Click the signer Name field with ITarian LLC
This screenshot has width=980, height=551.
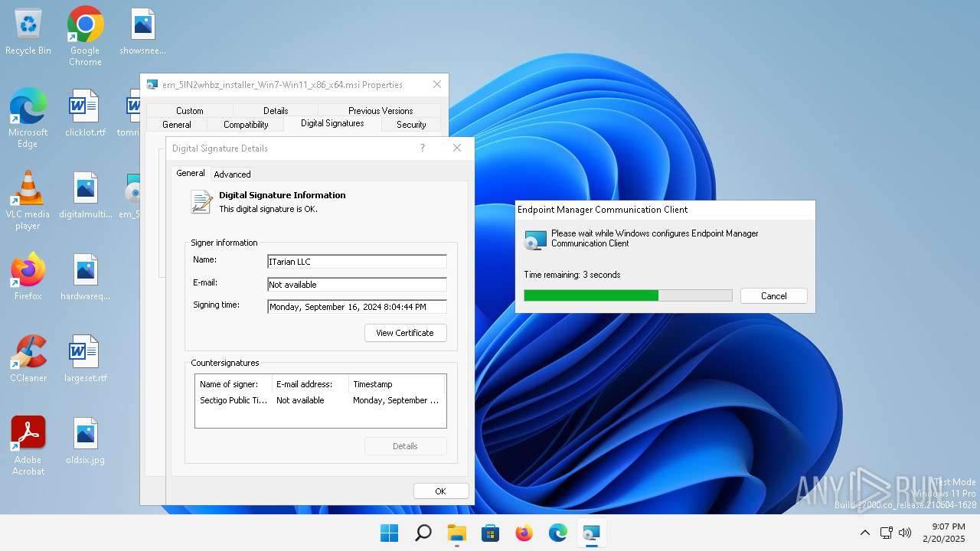click(x=357, y=262)
